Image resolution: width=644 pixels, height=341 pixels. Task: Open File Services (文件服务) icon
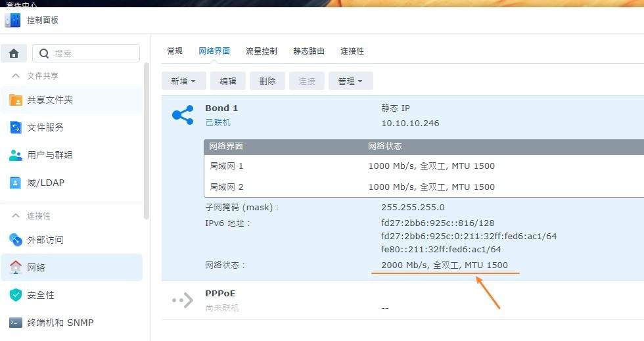tap(16, 127)
